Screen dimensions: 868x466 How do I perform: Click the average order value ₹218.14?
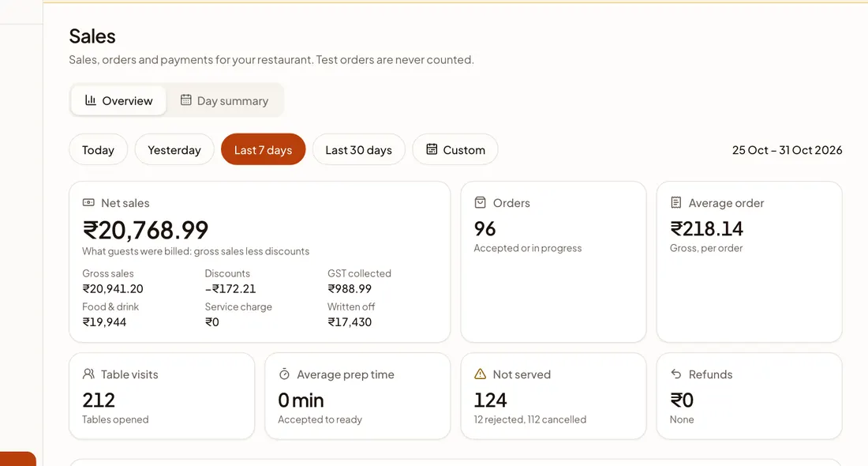tap(707, 229)
